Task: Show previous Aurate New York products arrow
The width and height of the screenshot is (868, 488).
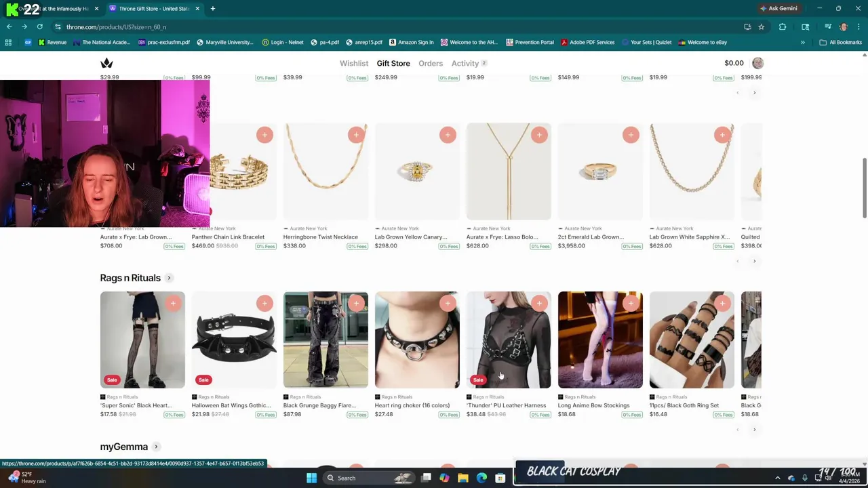Action: pyautogui.click(x=738, y=261)
